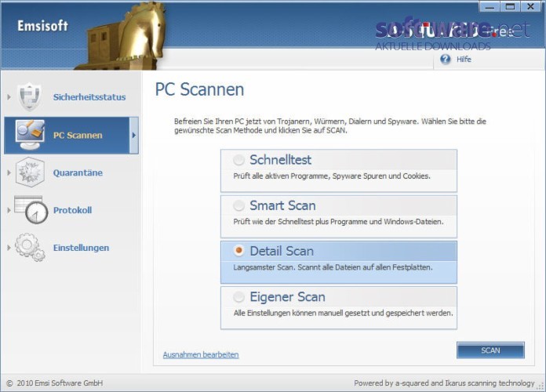Viewport: 546px width, 392px height.
Task: Click Schnelltest description text
Action: point(332,176)
